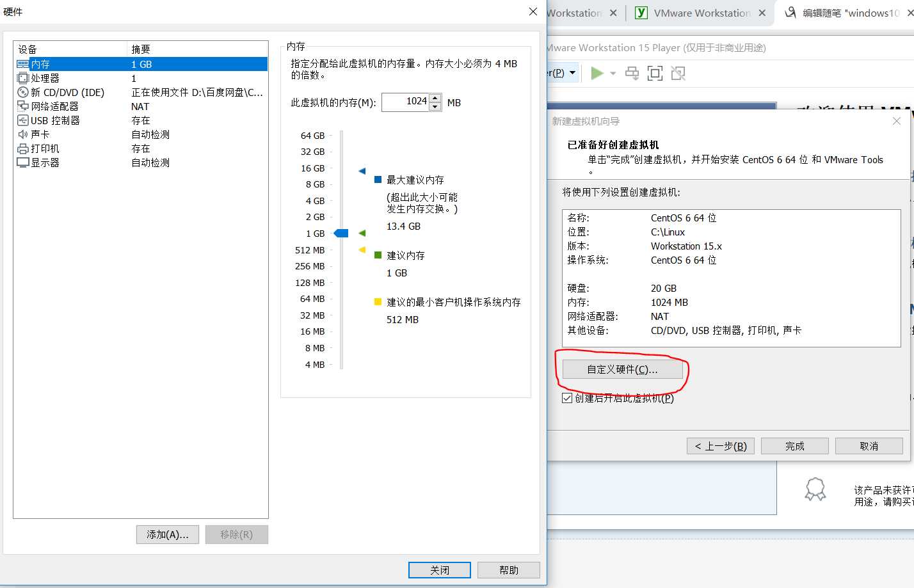
Task: Click the 取消 button in wizard
Action: [869, 446]
